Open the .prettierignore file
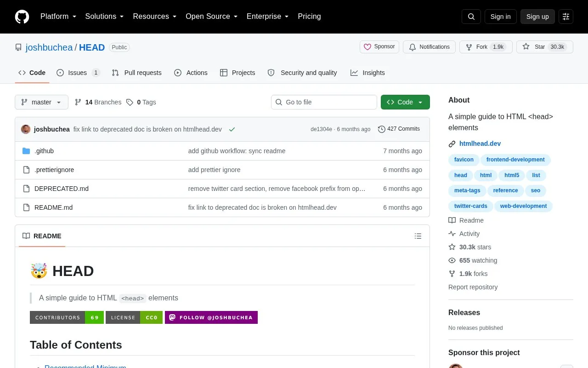Viewport: 588px width, 368px height. pyautogui.click(x=54, y=170)
